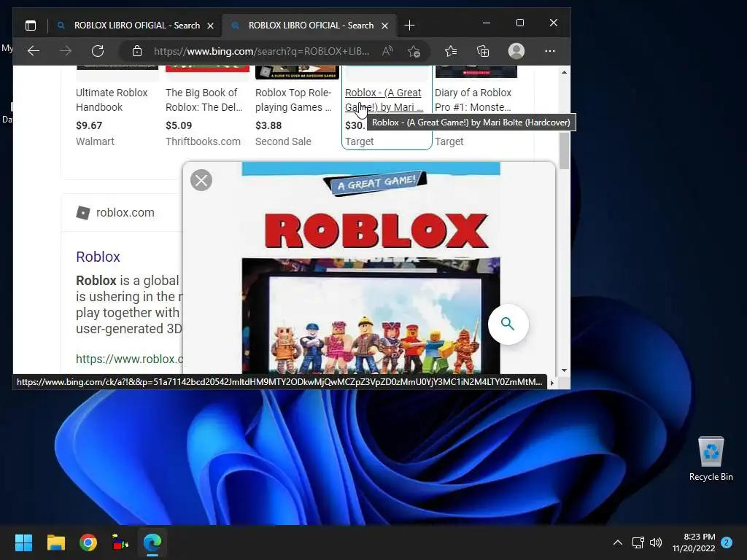
Task: Click Microsoft Edge taskbar icon
Action: 152,542
